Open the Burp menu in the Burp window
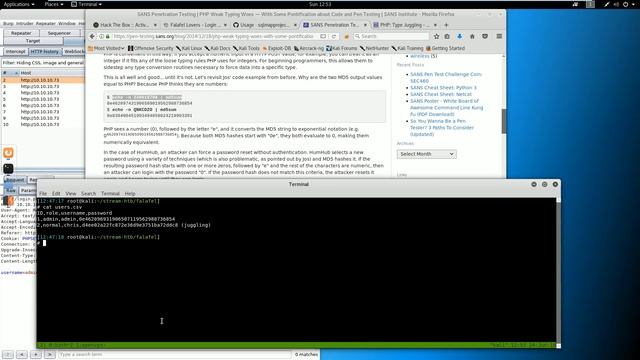The width and height of the screenshot is (640, 360). 8,24
